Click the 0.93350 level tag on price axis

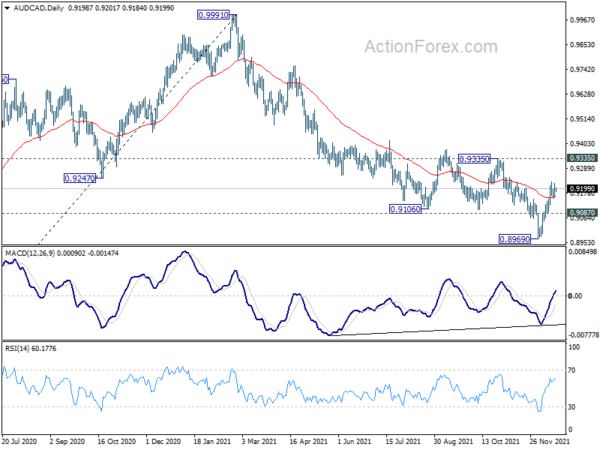(582, 158)
